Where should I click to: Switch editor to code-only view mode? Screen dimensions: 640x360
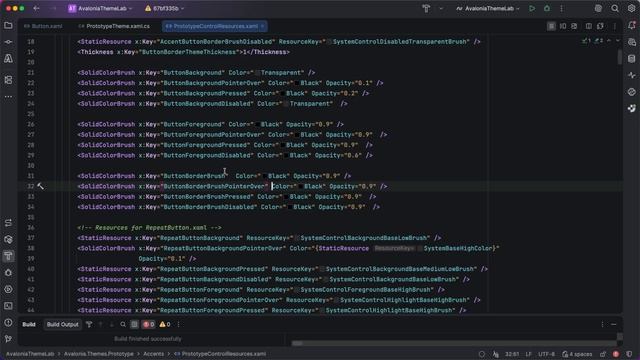click(x=551, y=26)
